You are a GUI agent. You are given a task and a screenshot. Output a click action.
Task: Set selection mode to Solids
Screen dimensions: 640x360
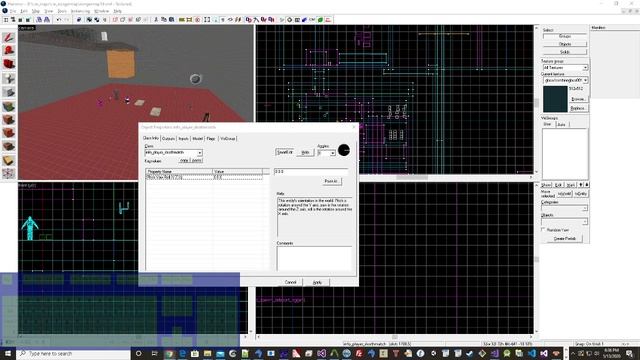pos(565,52)
